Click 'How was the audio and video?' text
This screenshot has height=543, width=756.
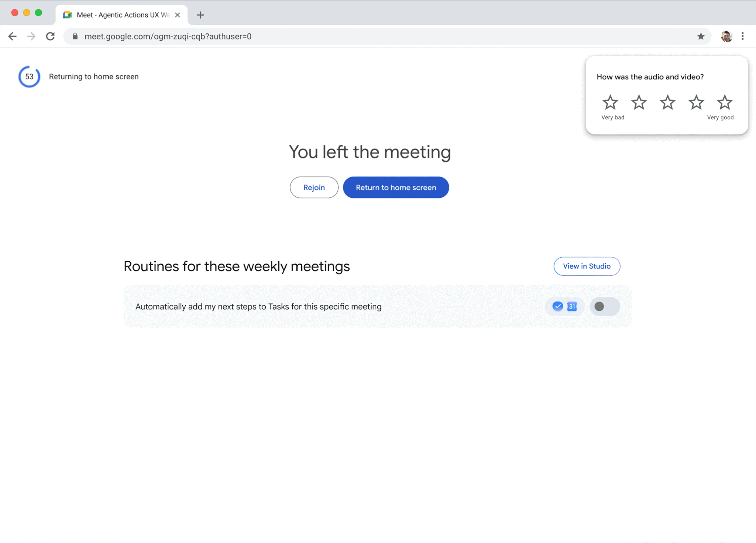tap(650, 77)
